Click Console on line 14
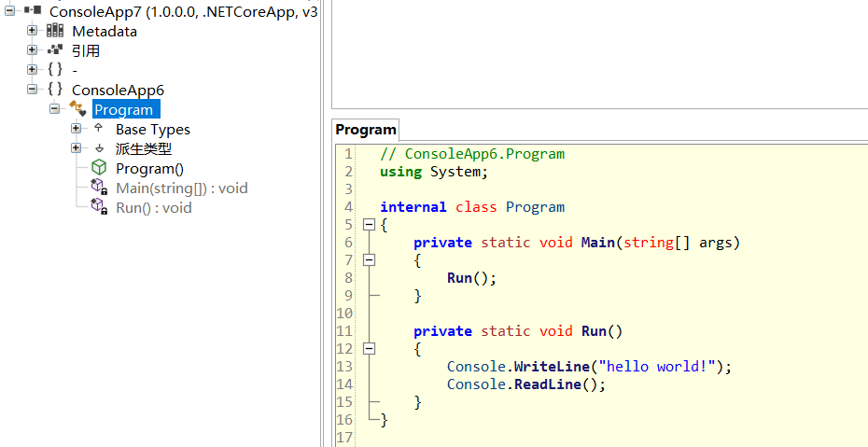The height and width of the screenshot is (447, 868). coord(477,384)
